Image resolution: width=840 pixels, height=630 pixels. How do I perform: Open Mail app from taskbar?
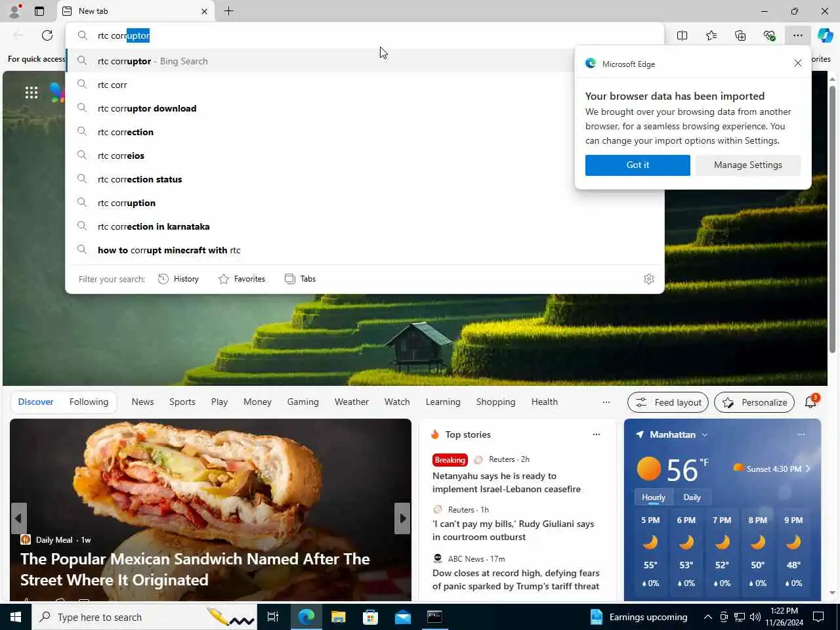pyautogui.click(x=403, y=617)
